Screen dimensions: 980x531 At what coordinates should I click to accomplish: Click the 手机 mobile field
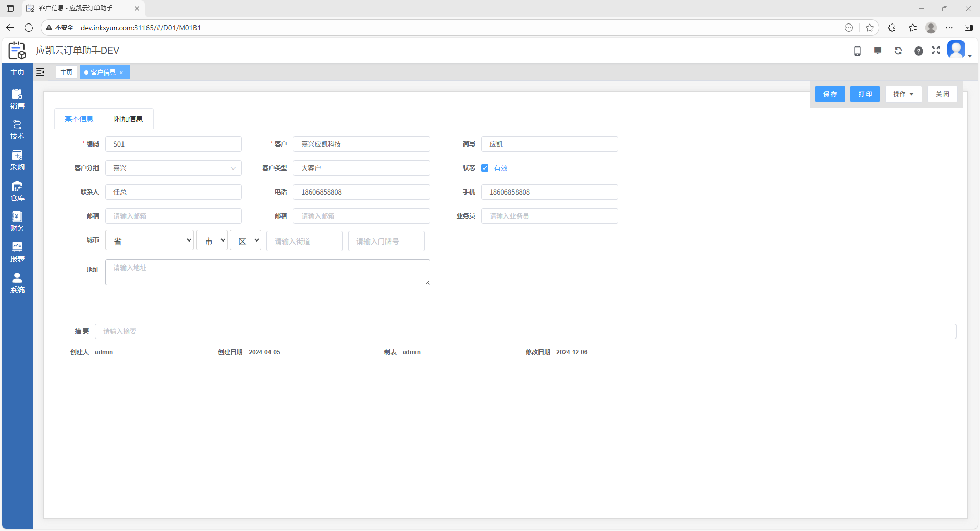[550, 192]
